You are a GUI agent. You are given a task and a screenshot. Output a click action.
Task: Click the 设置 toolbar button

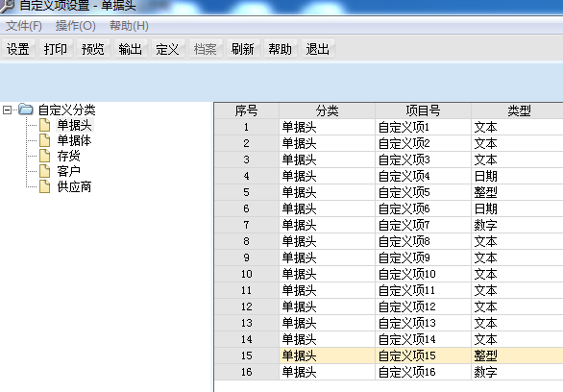[x=18, y=49]
